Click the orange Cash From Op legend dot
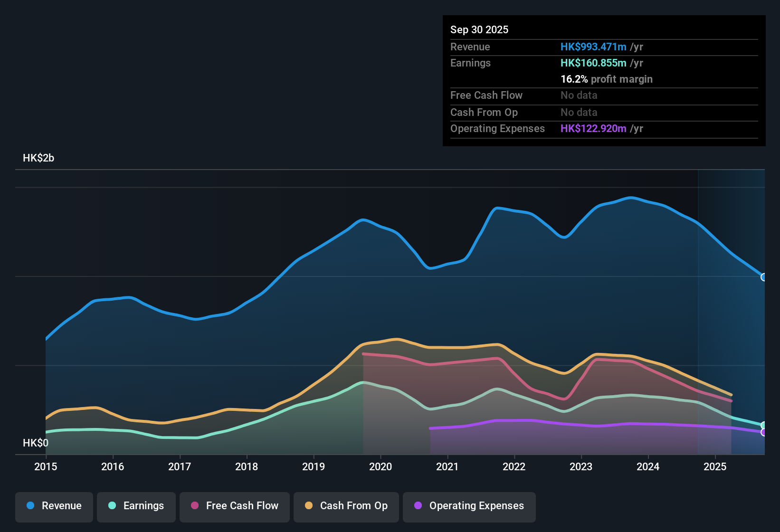Viewport: 780px width, 532px height. (x=309, y=506)
